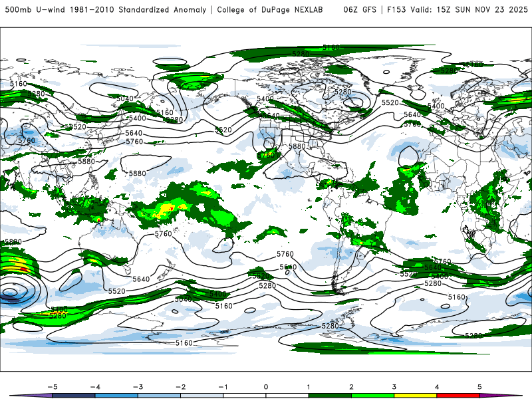Click the '-3' label on the colorbar
The image size is (532, 399).
(138, 387)
